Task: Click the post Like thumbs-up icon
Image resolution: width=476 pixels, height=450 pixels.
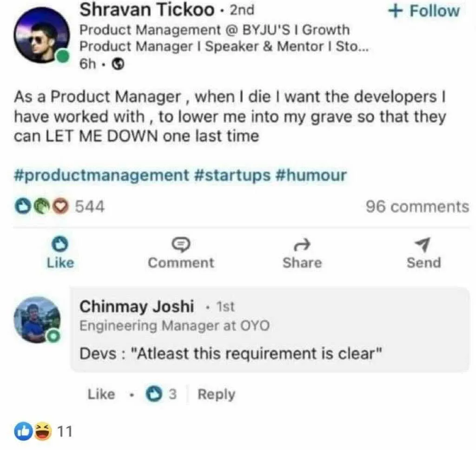Action: point(59,243)
